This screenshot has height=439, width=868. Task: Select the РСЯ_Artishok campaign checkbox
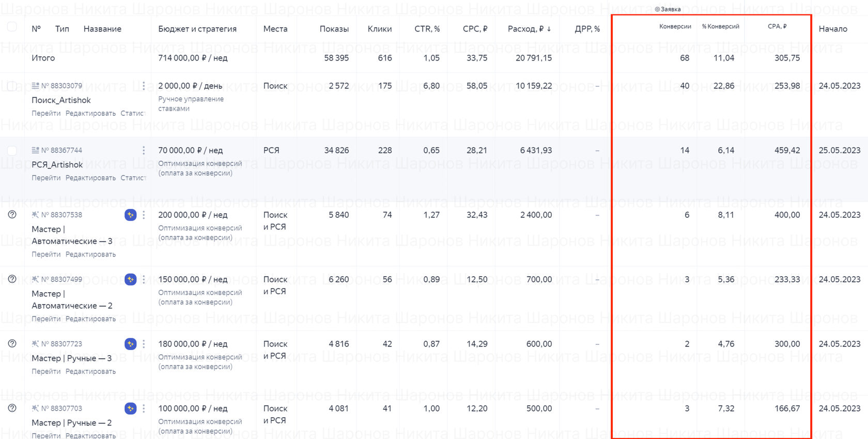coord(12,150)
